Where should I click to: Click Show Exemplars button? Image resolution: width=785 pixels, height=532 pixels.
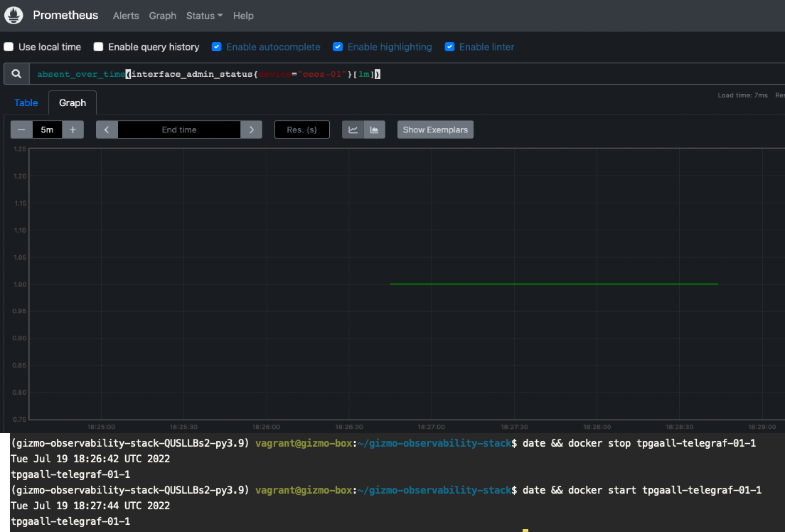(436, 129)
